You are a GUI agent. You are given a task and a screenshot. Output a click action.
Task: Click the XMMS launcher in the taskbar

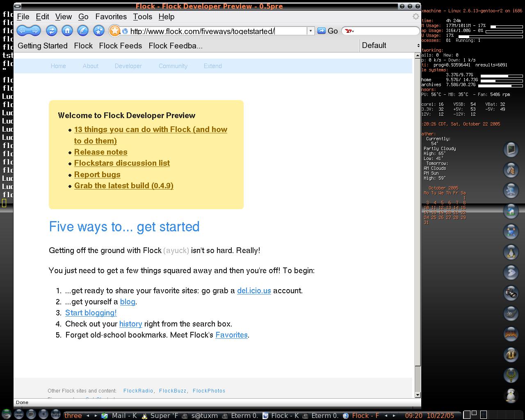19,414
